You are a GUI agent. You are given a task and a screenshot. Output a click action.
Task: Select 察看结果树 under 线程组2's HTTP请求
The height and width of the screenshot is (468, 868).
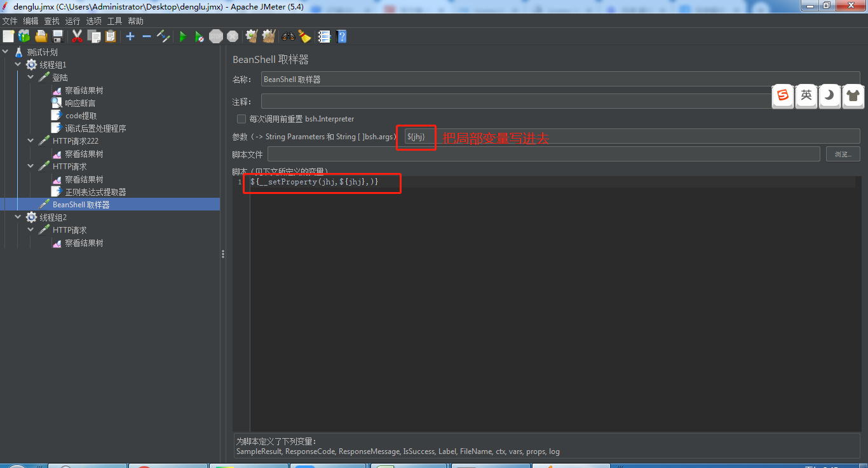click(x=84, y=243)
